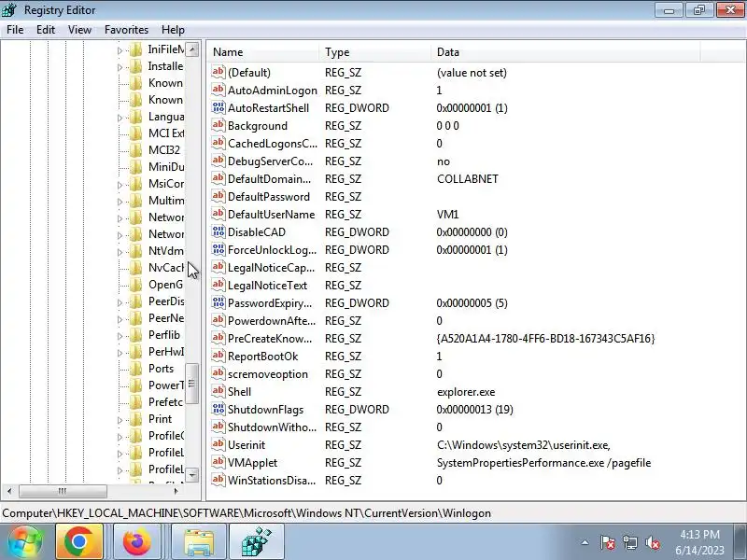Screen dimensions: 747x560
Task: Click the icon next to DefaultPassword
Action: pos(218,196)
